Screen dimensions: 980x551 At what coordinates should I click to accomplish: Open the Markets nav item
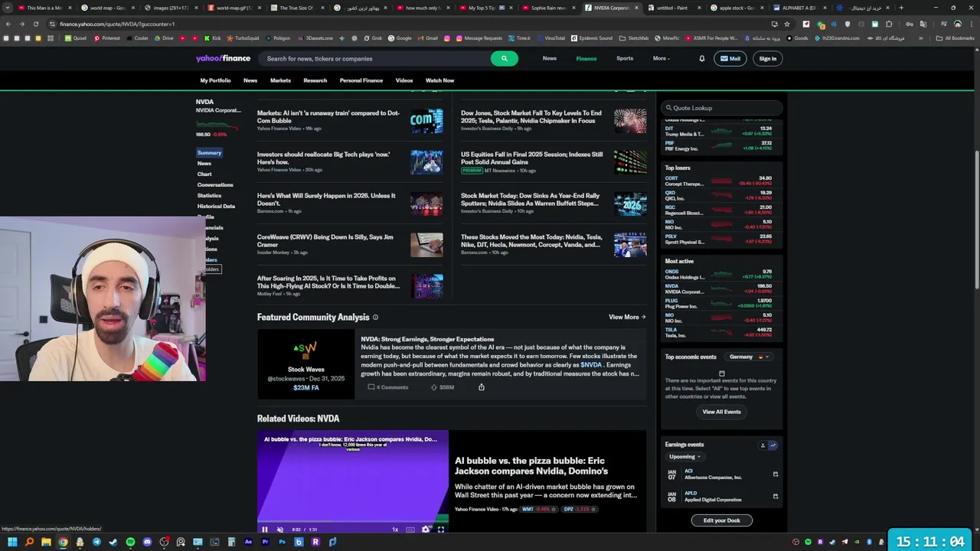tap(280, 80)
